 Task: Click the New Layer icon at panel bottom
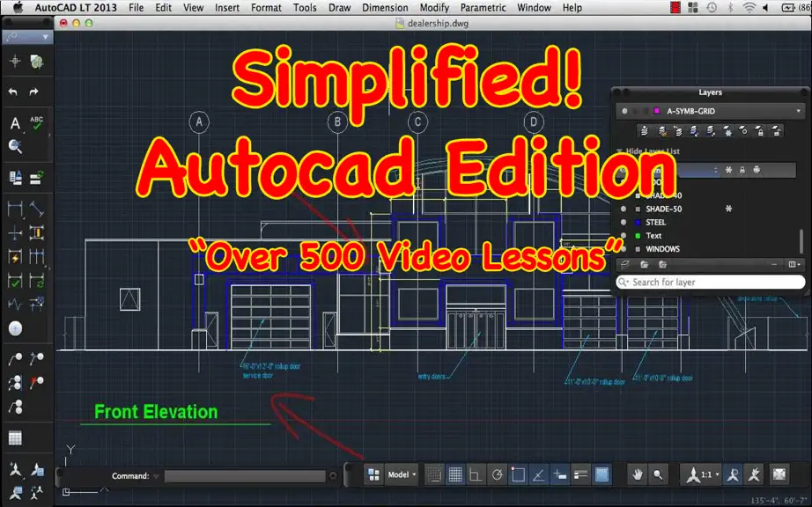(625, 265)
